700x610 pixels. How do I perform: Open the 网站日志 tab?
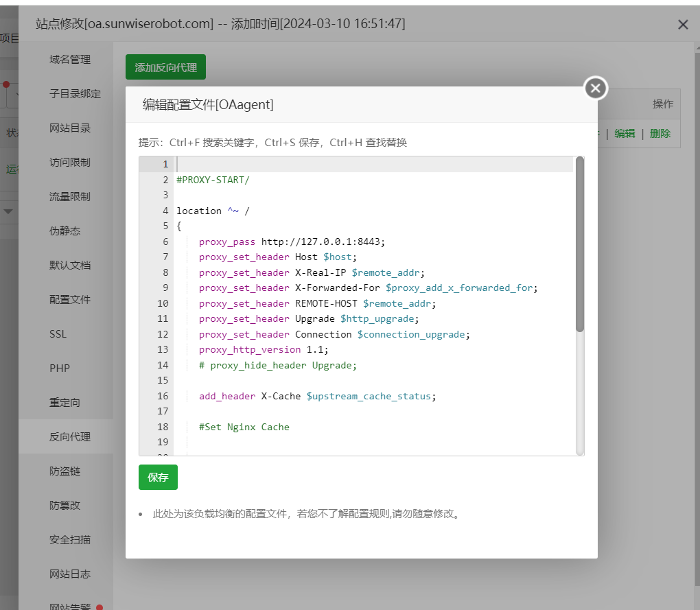[70, 574]
